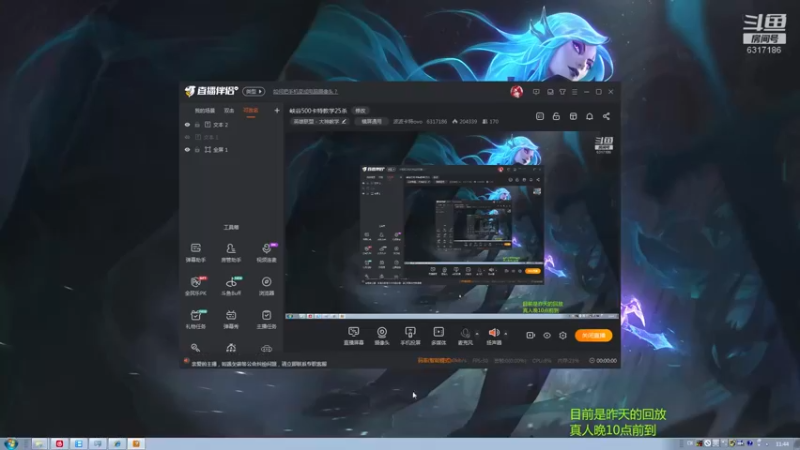
Task: Open the 主播任务 tool
Action: [266, 319]
